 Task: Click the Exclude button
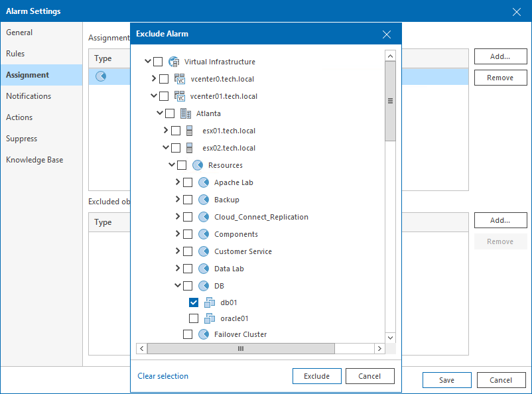click(316, 376)
